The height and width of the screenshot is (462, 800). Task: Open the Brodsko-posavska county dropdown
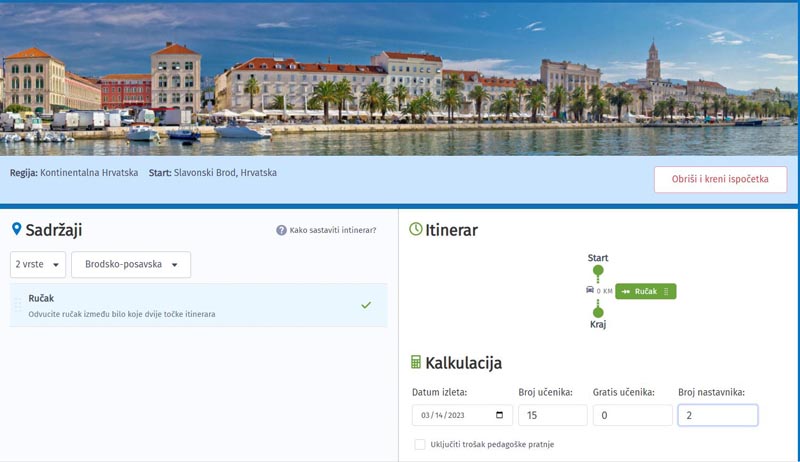[x=131, y=264]
